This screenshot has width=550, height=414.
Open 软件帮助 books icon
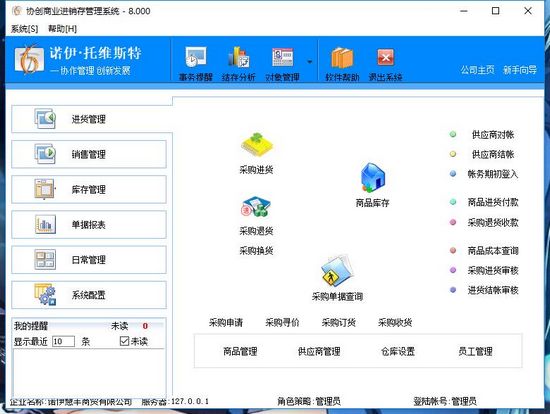(x=342, y=58)
